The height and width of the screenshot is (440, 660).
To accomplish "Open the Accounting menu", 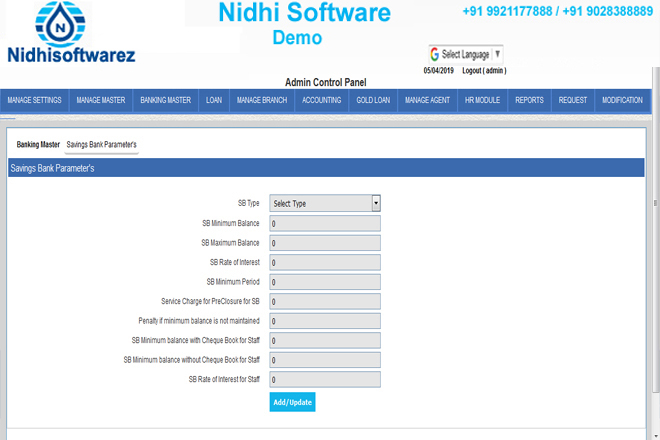I will pos(322,100).
